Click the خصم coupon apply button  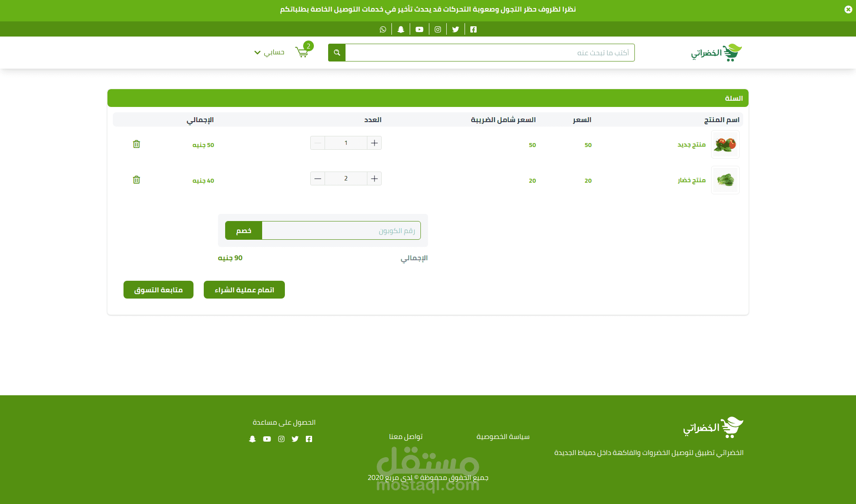click(243, 230)
